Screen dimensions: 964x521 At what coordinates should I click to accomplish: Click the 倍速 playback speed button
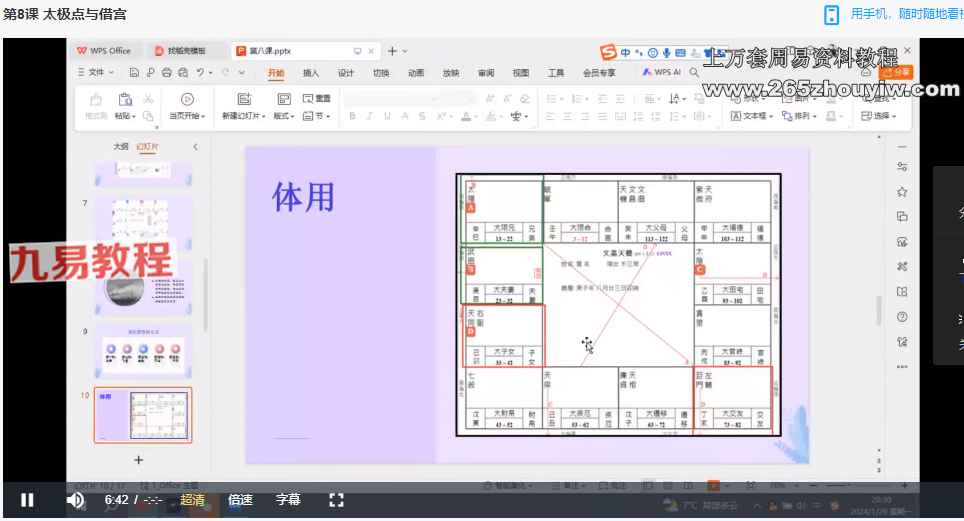pos(240,500)
